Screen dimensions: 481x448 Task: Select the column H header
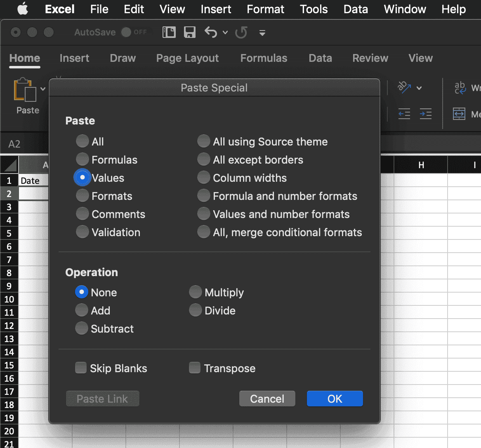click(x=421, y=165)
